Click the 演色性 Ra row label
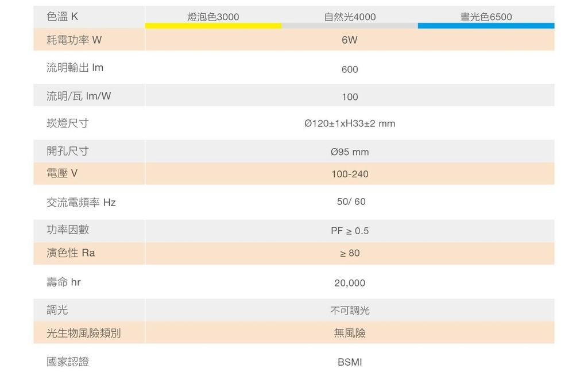Screen dimensions: 588x384 click(x=71, y=253)
